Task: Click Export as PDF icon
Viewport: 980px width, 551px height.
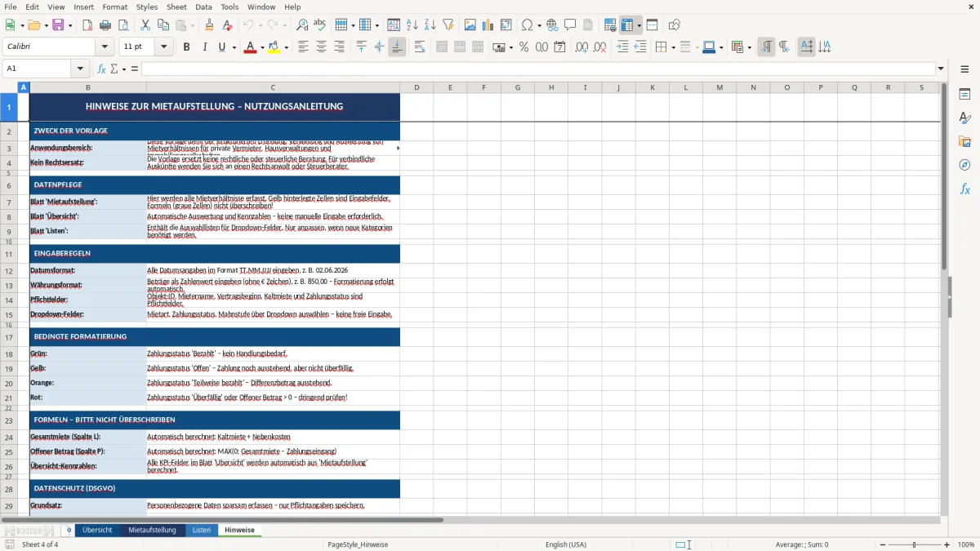Action: coord(87,25)
